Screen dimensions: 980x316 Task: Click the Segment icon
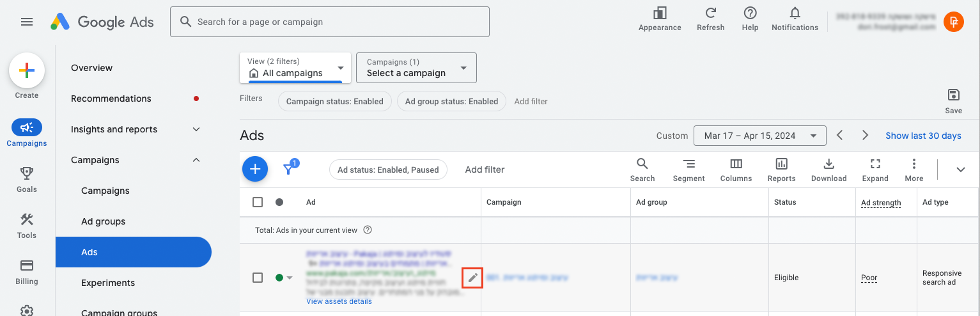[688, 164]
